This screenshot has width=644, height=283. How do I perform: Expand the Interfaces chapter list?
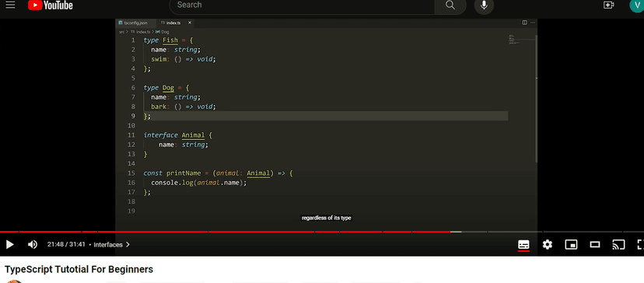click(x=111, y=245)
